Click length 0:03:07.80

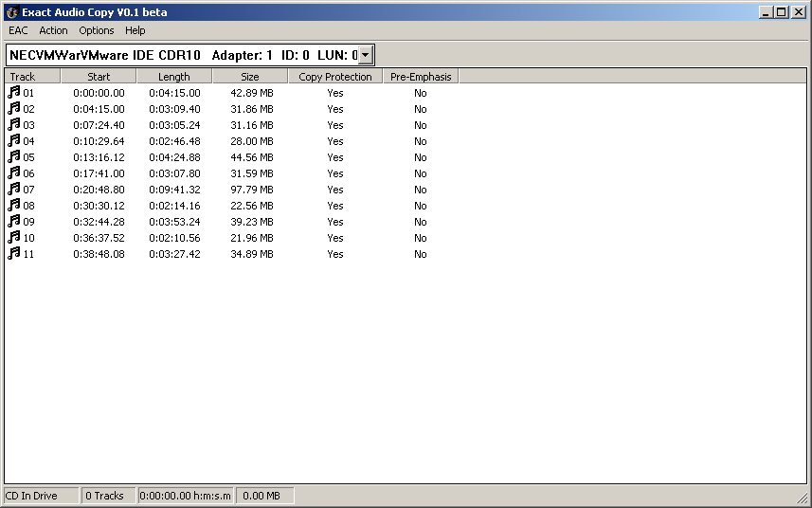click(174, 173)
